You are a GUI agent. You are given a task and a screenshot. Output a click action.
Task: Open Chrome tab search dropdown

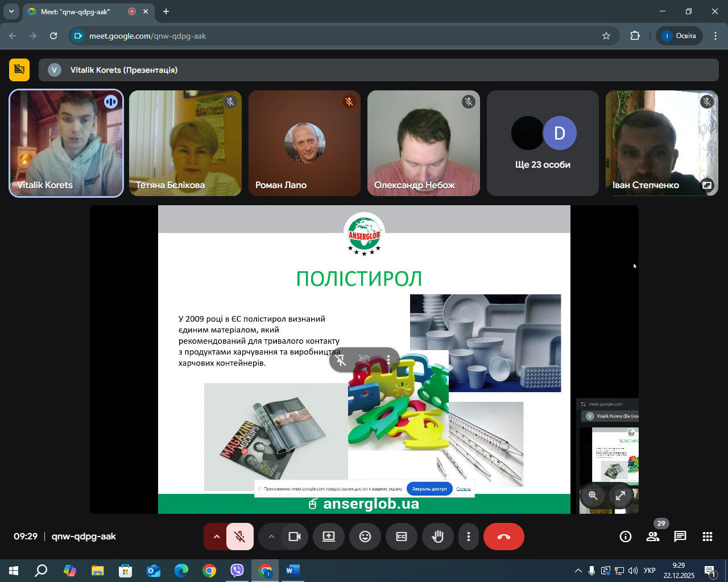pyautogui.click(x=11, y=11)
